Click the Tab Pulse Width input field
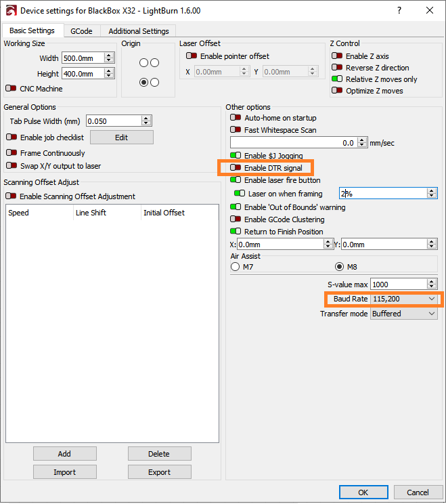Screen dimensions: 446x504 coord(113,121)
